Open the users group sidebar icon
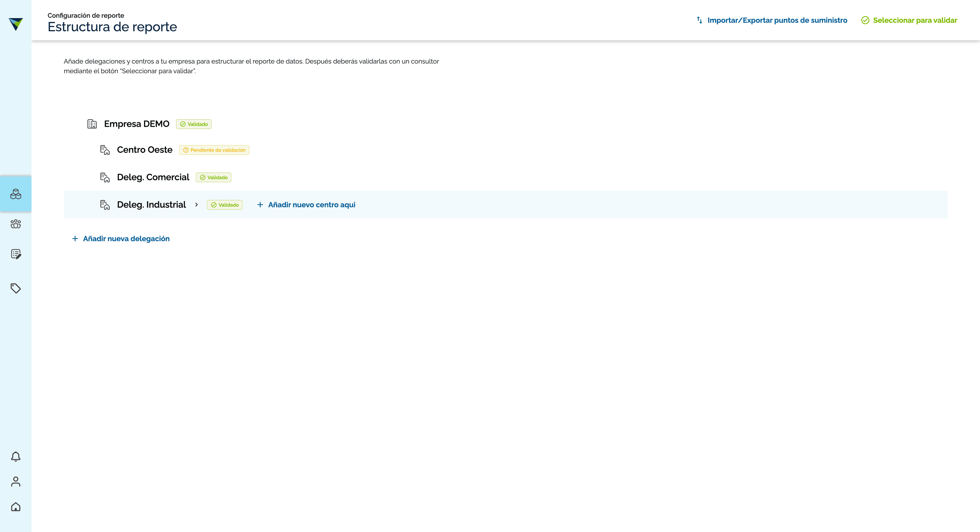980x532 pixels. [16, 224]
